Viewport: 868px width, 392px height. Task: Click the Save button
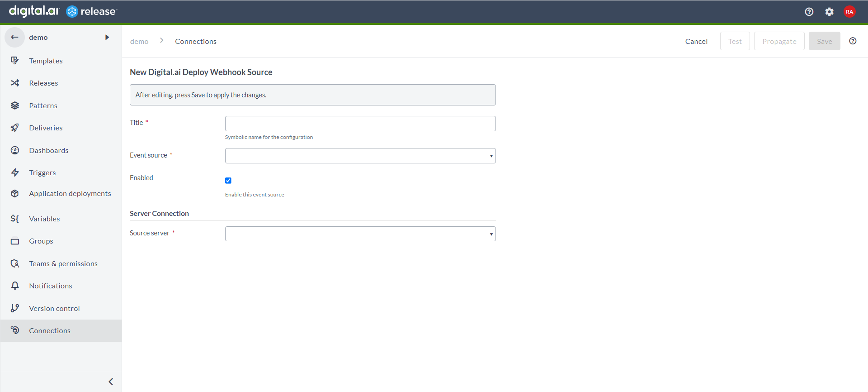pos(825,41)
